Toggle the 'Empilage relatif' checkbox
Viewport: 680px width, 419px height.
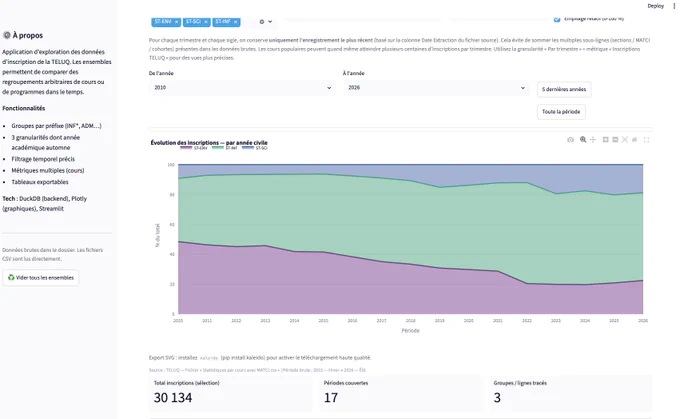tap(557, 19)
